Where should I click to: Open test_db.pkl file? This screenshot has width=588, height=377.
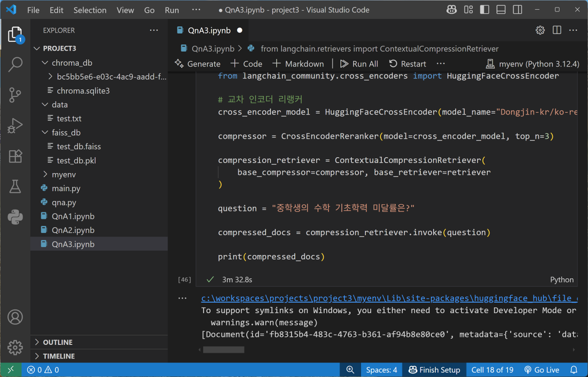point(99,160)
